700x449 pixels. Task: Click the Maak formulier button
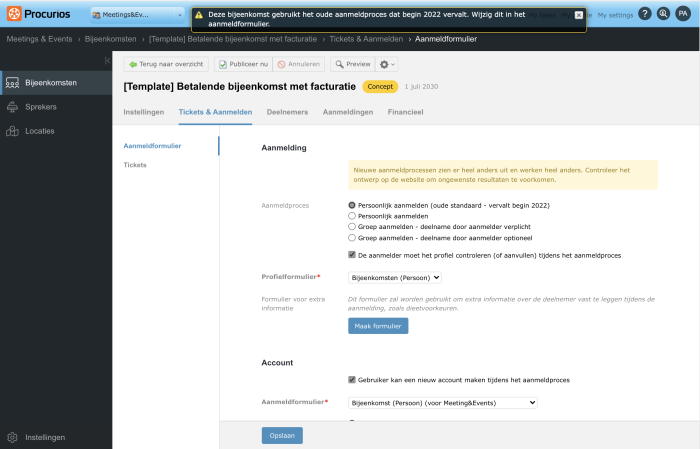click(378, 326)
